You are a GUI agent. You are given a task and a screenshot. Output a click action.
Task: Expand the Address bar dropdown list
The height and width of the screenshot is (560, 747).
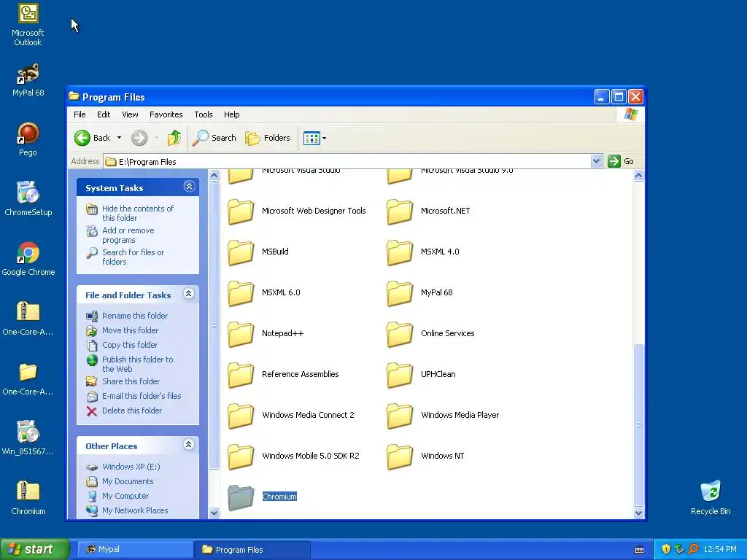596,161
